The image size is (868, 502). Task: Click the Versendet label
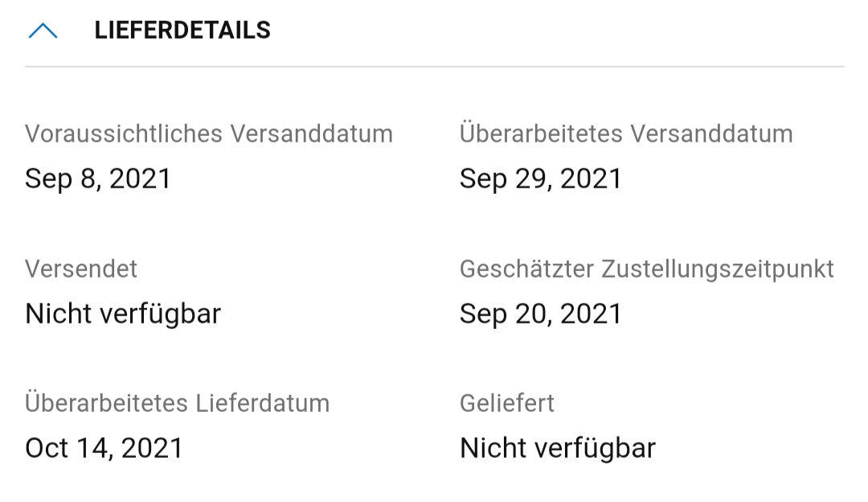coord(81,269)
